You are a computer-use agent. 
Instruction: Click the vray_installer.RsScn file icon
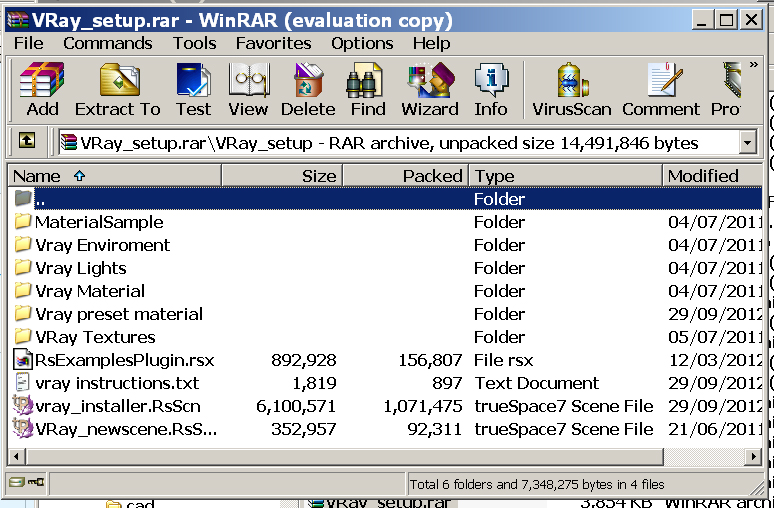[23, 406]
